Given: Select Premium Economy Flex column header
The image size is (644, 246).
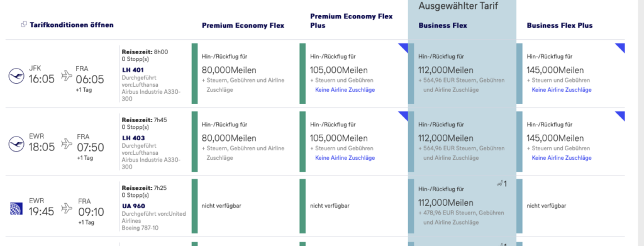Looking at the screenshot, I should pos(243,25).
